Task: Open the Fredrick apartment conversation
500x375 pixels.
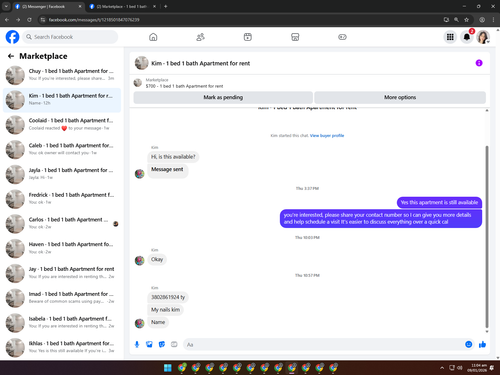Action: [62, 199]
